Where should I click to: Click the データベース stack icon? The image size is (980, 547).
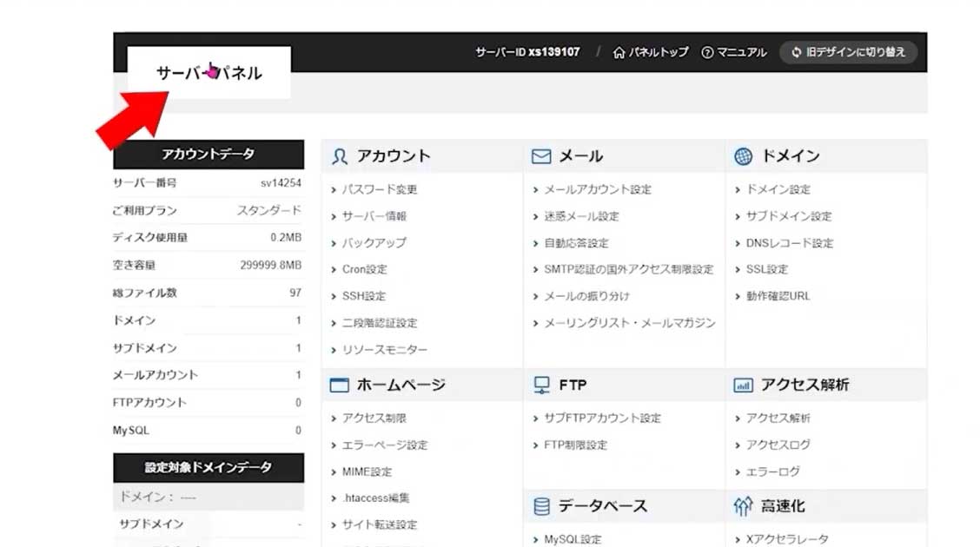pyautogui.click(x=542, y=506)
